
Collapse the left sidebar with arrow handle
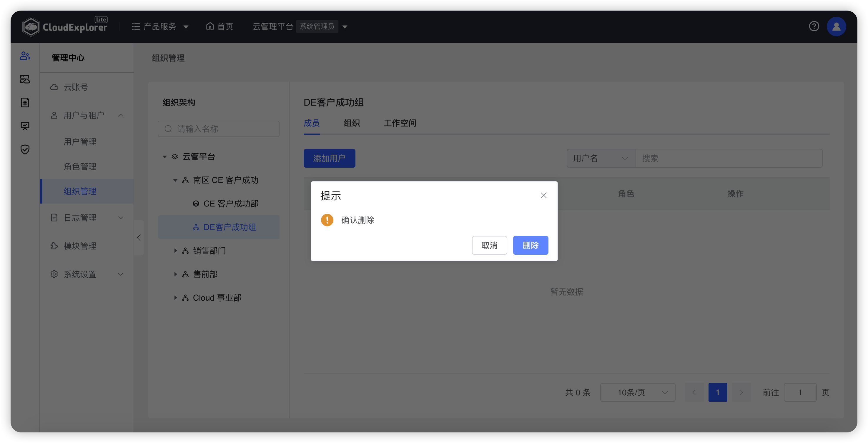tap(139, 237)
